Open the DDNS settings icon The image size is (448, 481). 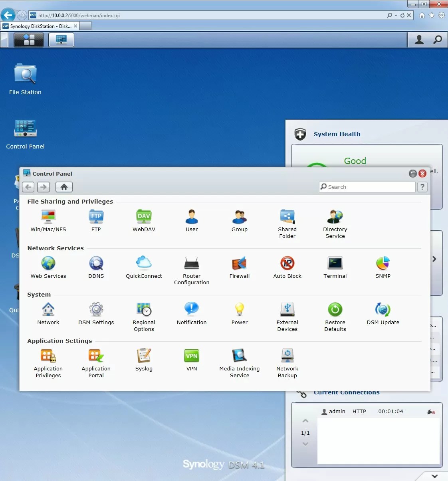(96, 267)
